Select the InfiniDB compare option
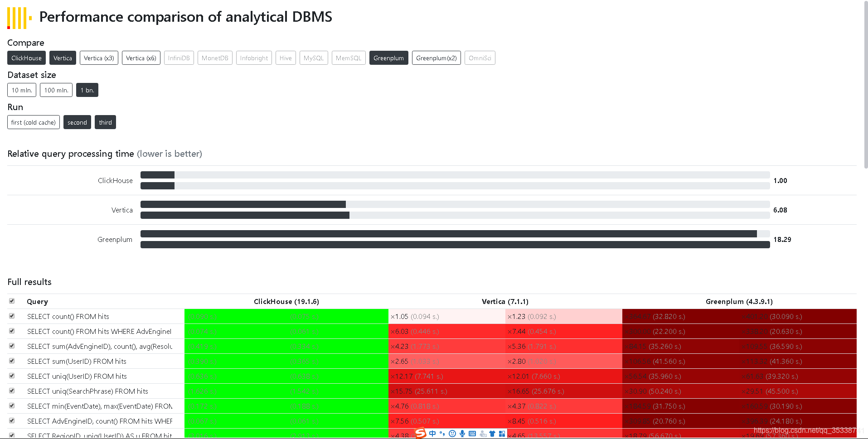 [x=179, y=58]
